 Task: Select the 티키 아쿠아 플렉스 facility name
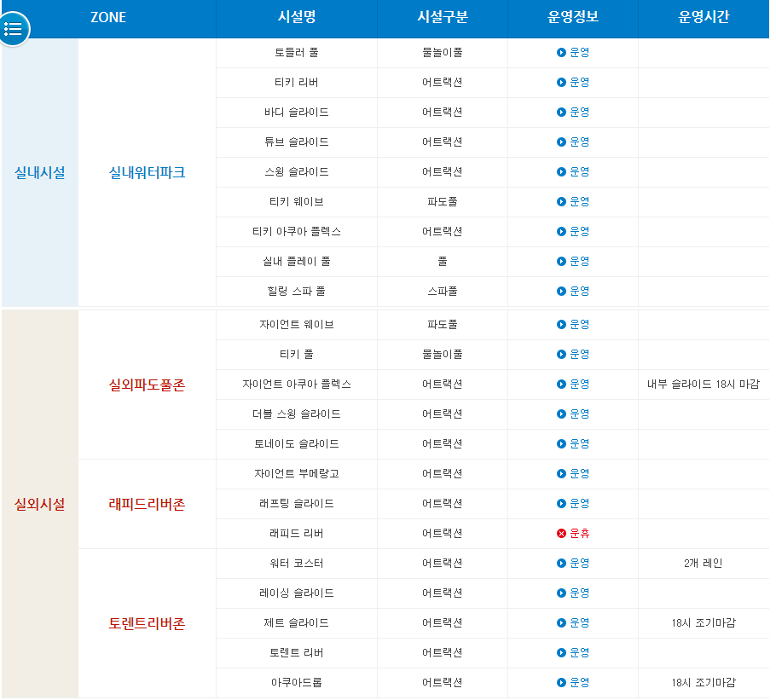pos(297,232)
